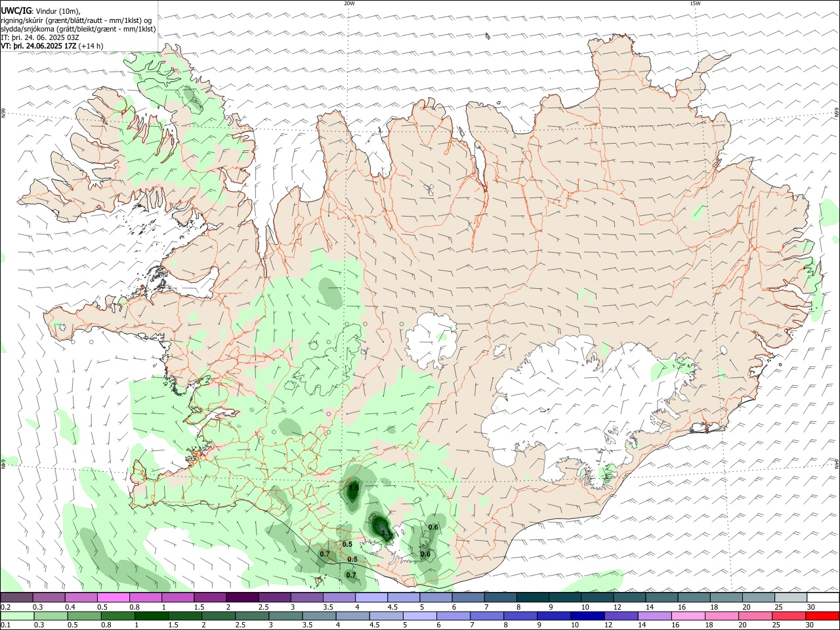Click the darkest green swatch labeled 1, lower legend
840x630 pixels.
(x=153, y=616)
